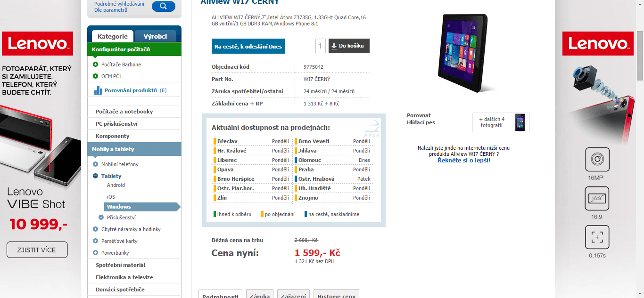Click Podrobné vyhledávání Dle parametrů link
The image size is (644, 298).
(x=119, y=7)
